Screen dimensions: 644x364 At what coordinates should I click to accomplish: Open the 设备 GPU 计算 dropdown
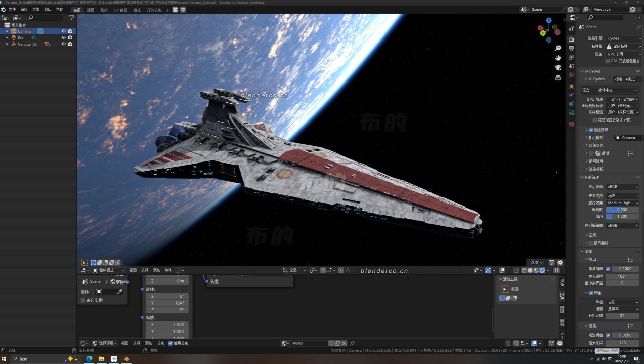pos(623,54)
